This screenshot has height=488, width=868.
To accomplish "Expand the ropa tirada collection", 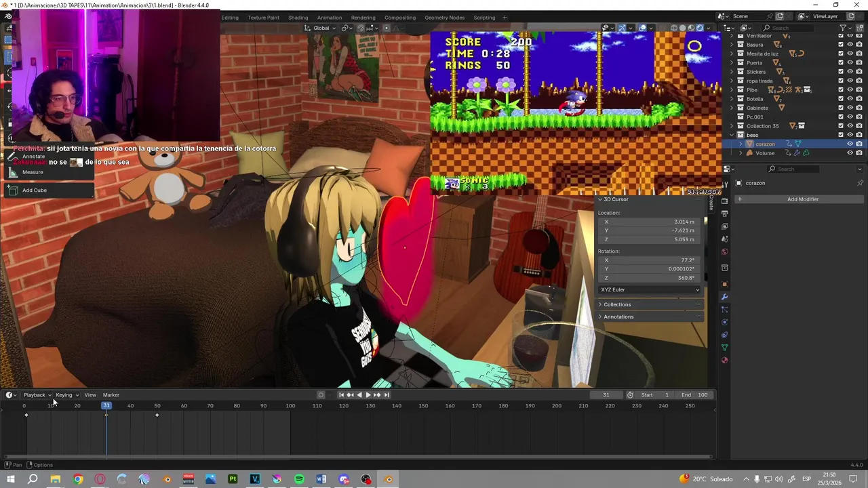I will pyautogui.click(x=732, y=81).
